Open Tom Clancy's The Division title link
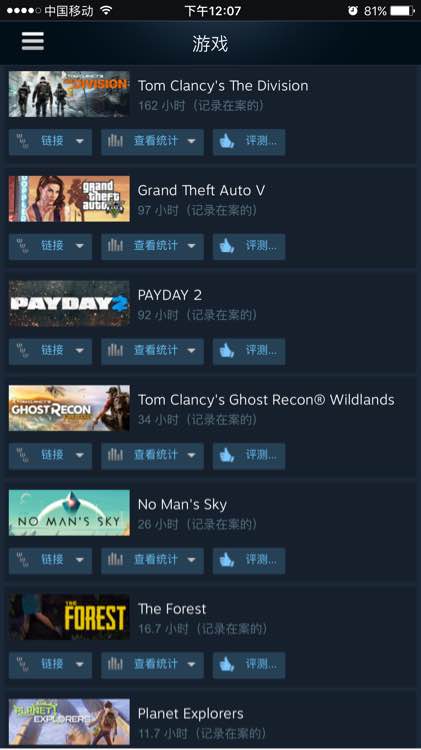 (x=223, y=86)
